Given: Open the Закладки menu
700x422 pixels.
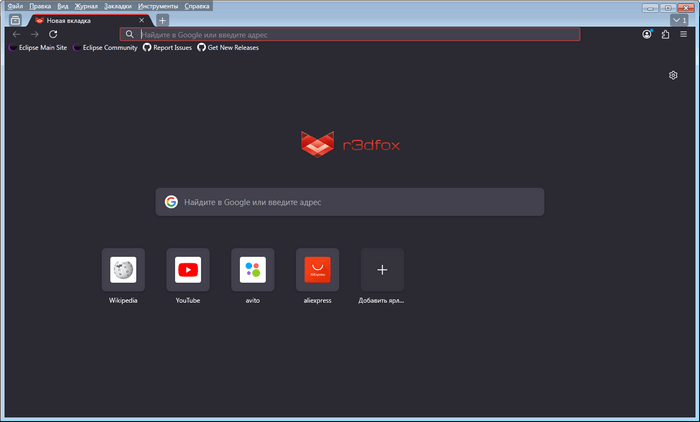Looking at the screenshot, I should coord(118,6).
